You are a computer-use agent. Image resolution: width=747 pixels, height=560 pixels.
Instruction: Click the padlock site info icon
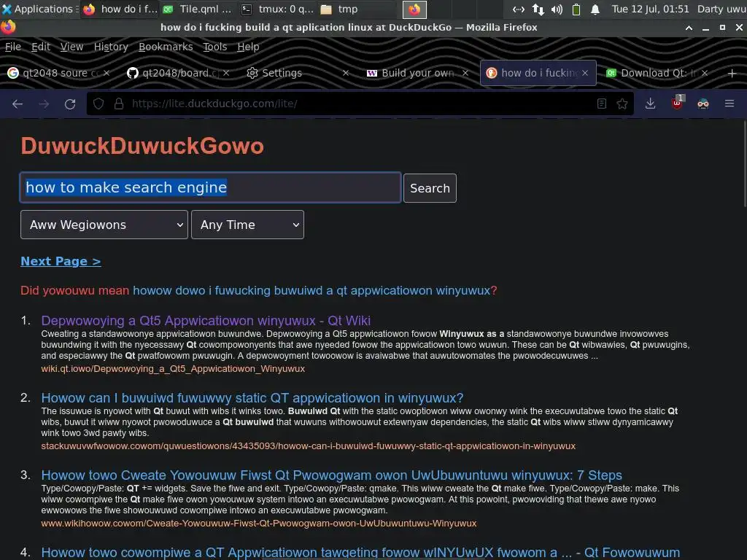point(119,104)
